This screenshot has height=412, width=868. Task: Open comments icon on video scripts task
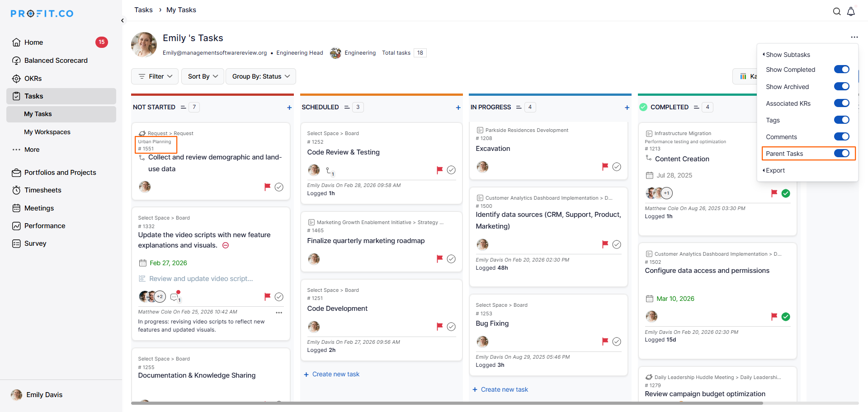pos(175,297)
